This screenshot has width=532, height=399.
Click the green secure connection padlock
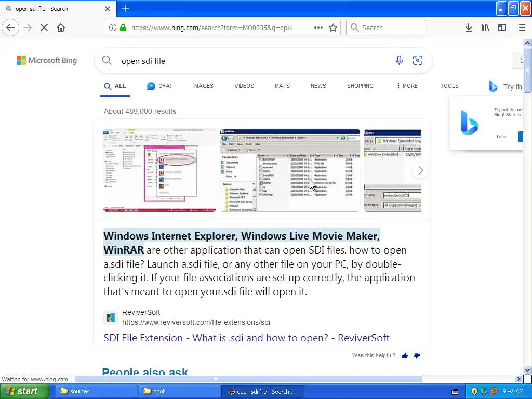coord(123,28)
